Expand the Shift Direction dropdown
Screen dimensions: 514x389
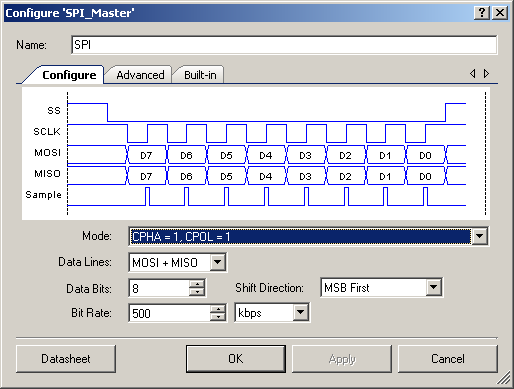pyautogui.click(x=434, y=287)
